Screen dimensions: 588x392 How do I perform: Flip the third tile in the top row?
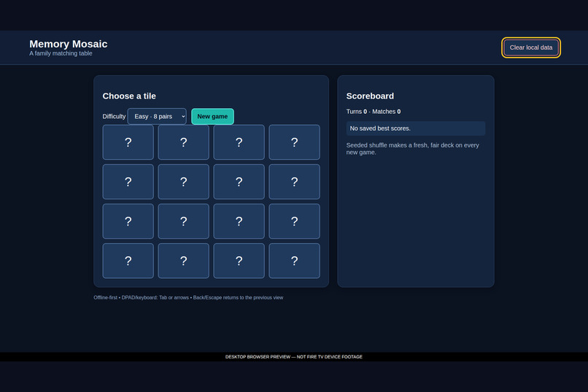(239, 142)
